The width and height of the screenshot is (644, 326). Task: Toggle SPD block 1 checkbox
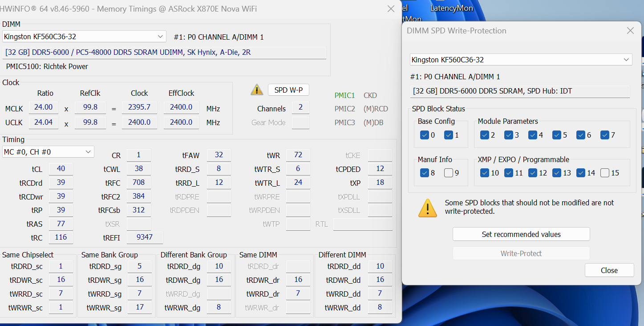point(448,135)
